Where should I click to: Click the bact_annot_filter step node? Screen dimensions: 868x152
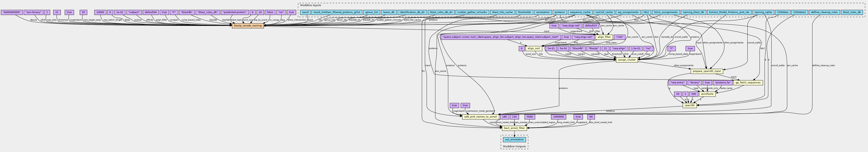514,128
